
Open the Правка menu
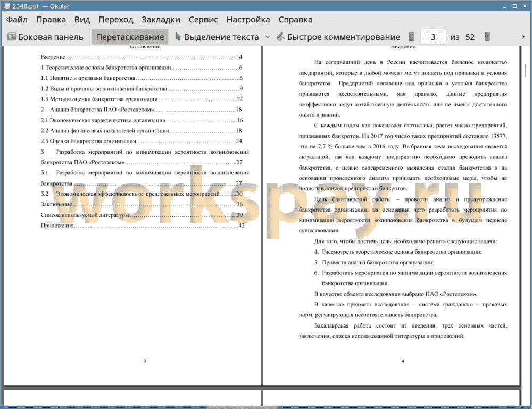pyautogui.click(x=51, y=20)
